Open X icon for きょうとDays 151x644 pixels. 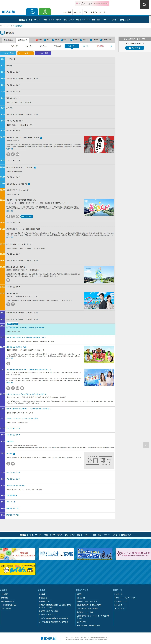click(x=13, y=304)
